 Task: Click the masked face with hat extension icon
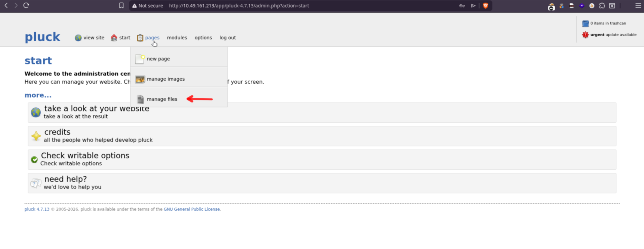tap(572, 6)
